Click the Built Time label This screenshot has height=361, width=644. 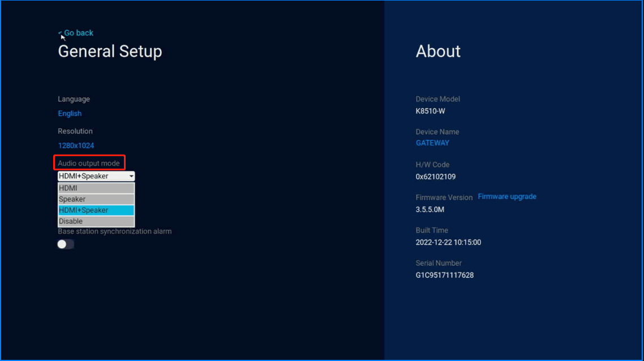tap(432, 230)
